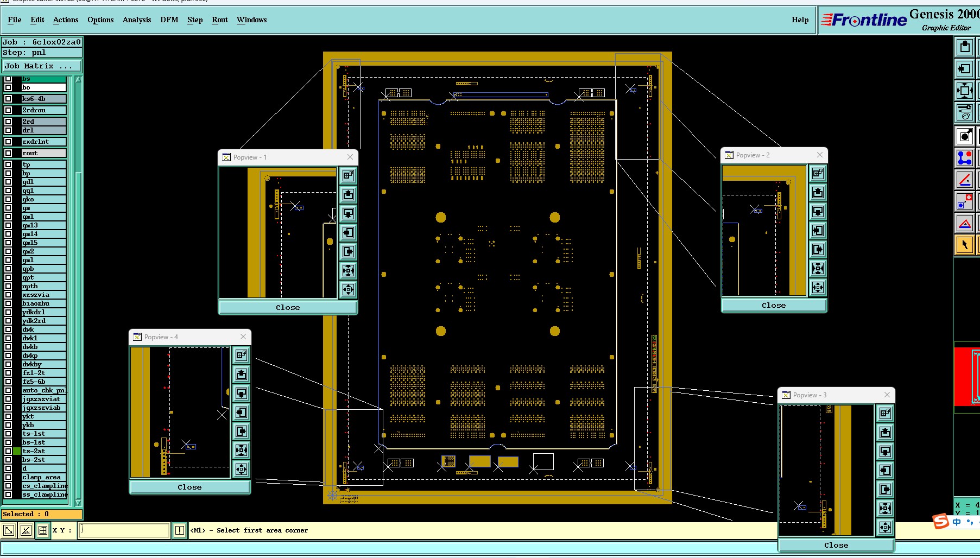Select the layer name xzszvia

43,295
